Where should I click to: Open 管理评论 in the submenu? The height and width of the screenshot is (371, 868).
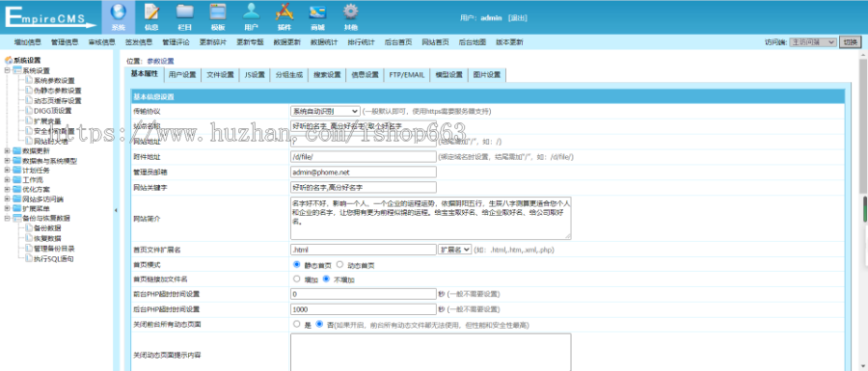(x=176, y=42)
